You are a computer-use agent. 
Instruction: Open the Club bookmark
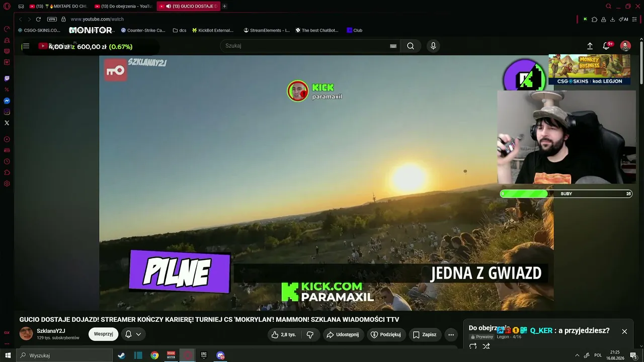coord(354,30)
